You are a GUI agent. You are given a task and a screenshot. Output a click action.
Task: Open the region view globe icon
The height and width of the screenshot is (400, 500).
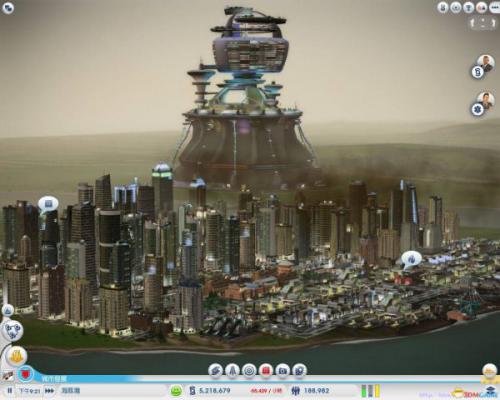[x=13, y=331]
